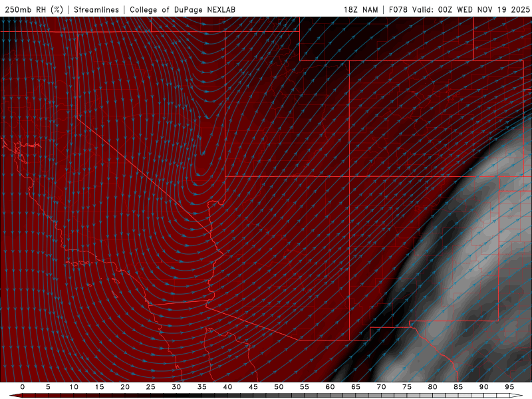Screen dimensions: 532x399
Task: Click the "90" label on color scale
Action: tap(484, 387)
